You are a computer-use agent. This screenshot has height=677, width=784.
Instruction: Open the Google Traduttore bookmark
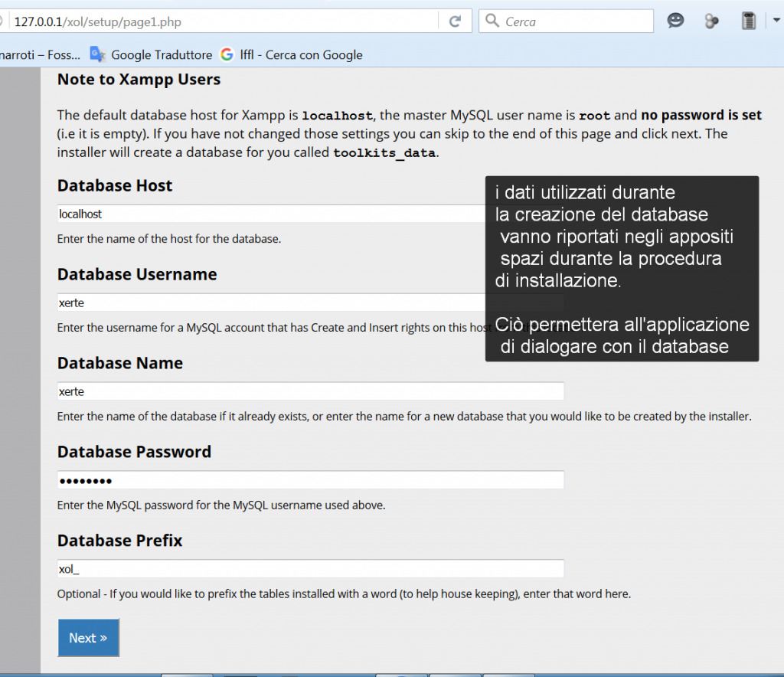click(151, 54)
